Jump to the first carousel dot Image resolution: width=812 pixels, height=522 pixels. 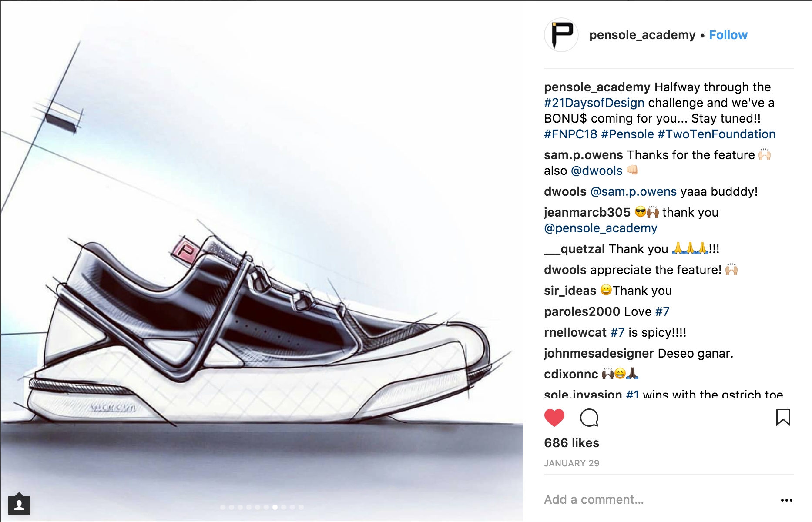(223, 507)
